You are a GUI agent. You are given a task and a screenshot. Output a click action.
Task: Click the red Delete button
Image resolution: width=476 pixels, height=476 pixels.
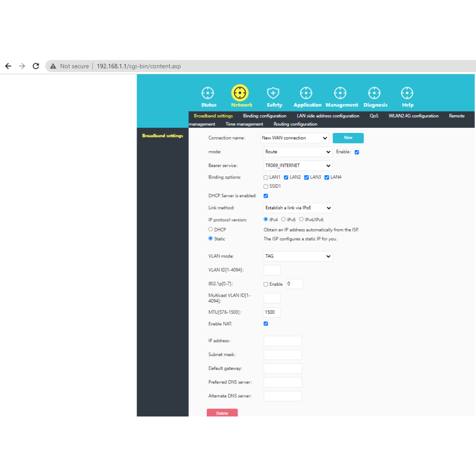pos(222,413)
